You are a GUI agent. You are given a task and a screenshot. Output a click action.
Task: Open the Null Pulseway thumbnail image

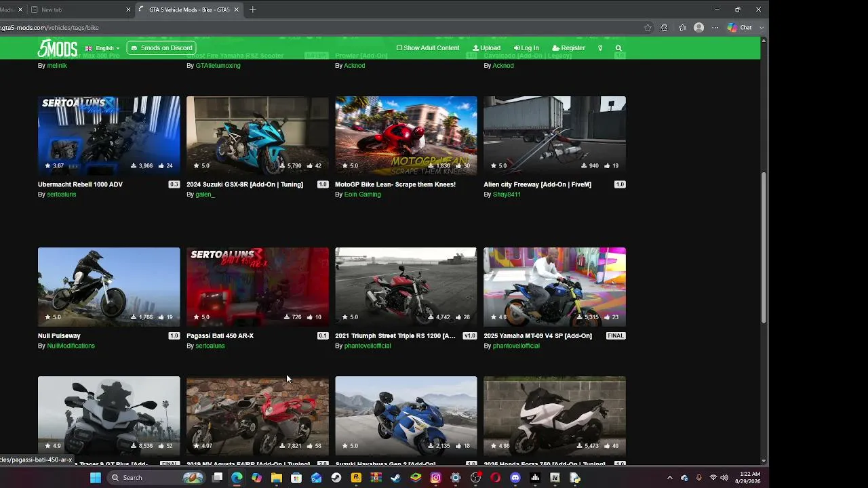[109, 287]
